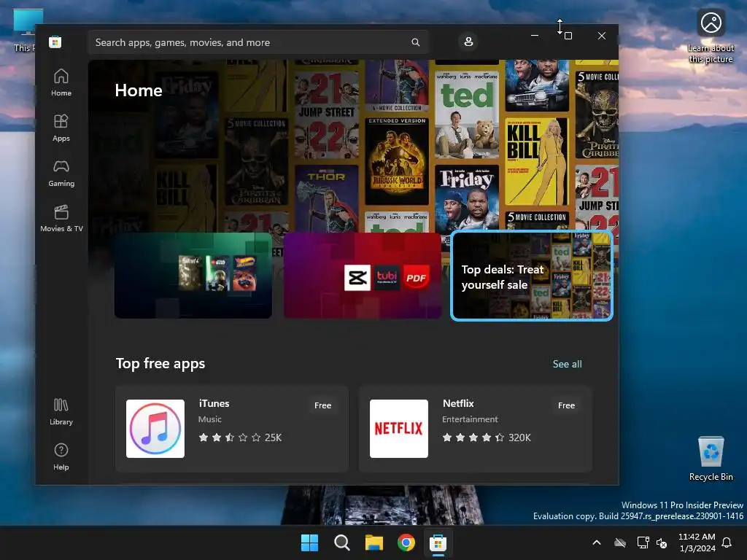Minimize the Microsoft Store window

(x=535, y=36)
